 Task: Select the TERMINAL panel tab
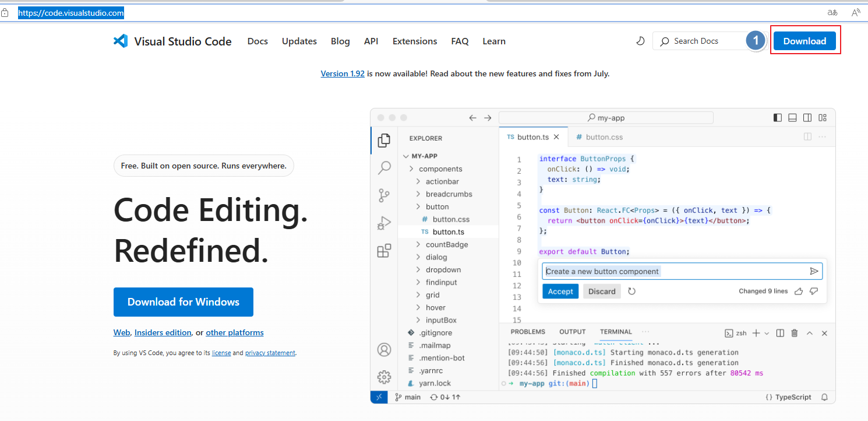coord(616,332)
